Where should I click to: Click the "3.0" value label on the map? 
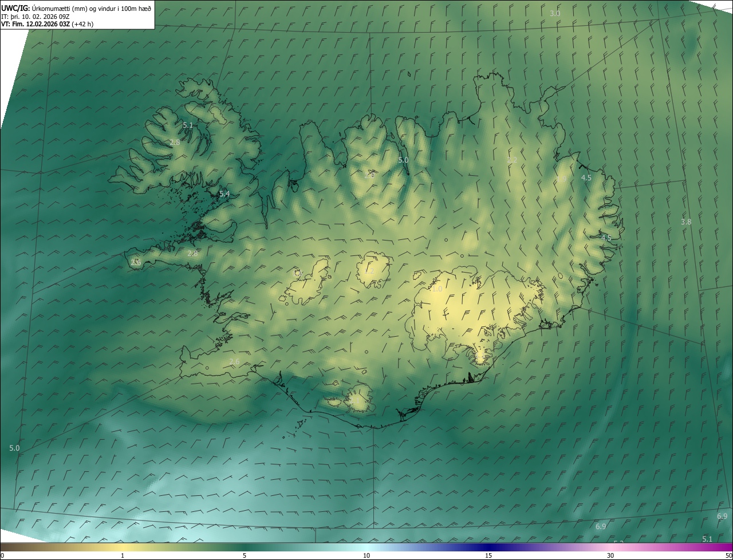pyautogui.click(x=555, y=13)
